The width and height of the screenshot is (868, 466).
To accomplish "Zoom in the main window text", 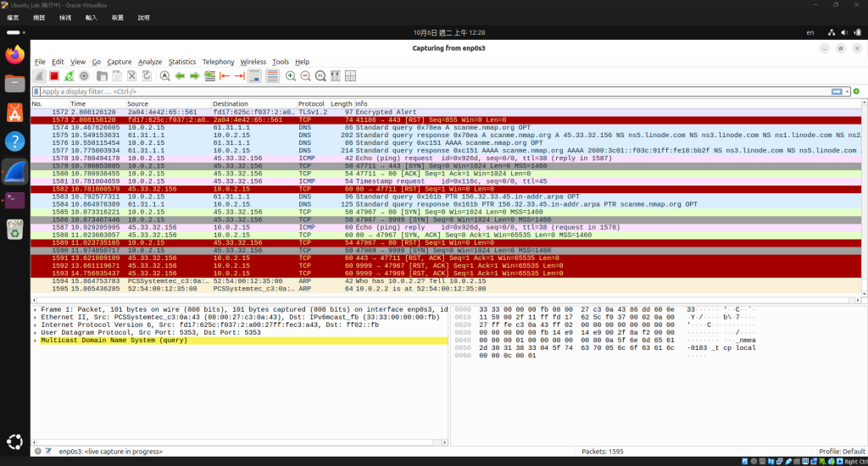I will click(291, 75).
